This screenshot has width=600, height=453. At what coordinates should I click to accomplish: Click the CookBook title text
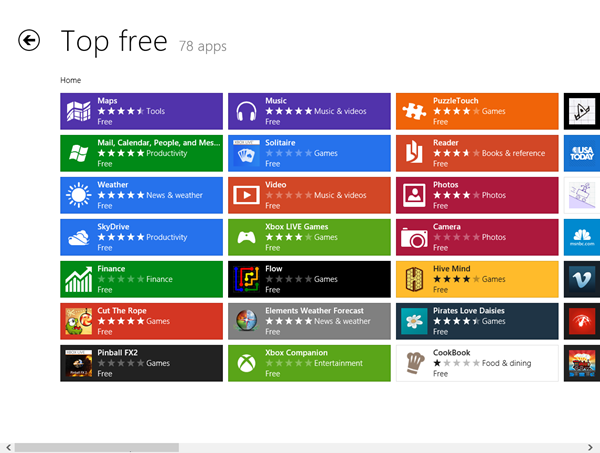coord(452,353)
